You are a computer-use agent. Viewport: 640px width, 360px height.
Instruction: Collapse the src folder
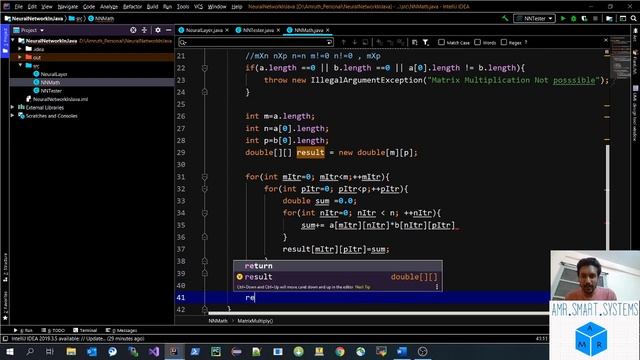click(x=20, y=65)
